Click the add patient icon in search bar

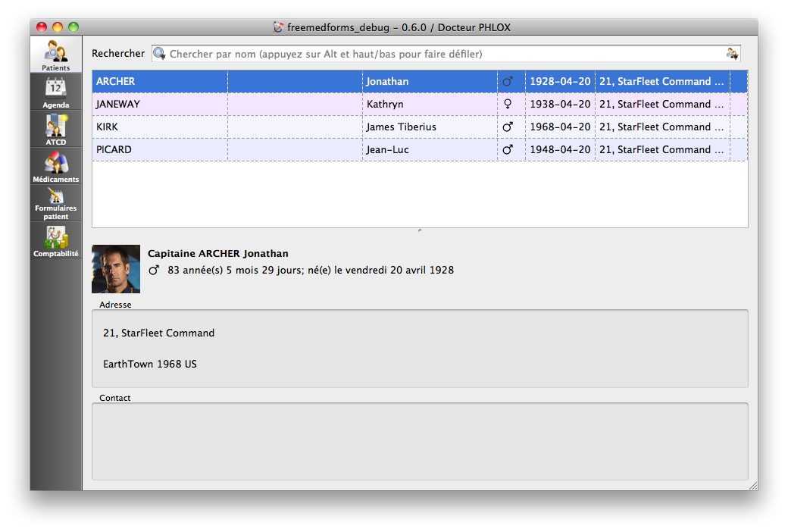pos(732,53)
